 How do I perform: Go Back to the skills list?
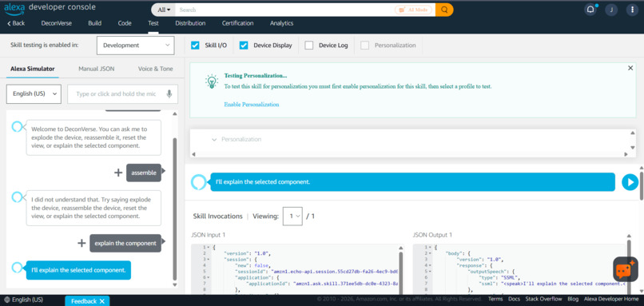tap(16, 23)
